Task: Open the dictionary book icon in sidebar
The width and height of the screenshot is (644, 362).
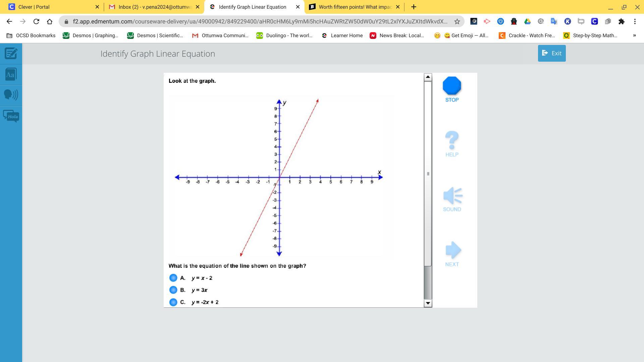Action: click(x=11, y=74)
